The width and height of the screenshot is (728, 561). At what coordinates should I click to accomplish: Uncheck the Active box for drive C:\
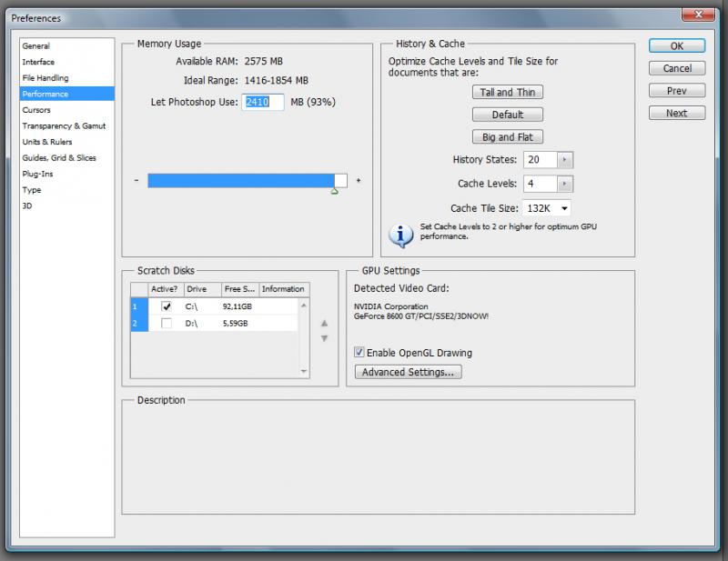167,306
